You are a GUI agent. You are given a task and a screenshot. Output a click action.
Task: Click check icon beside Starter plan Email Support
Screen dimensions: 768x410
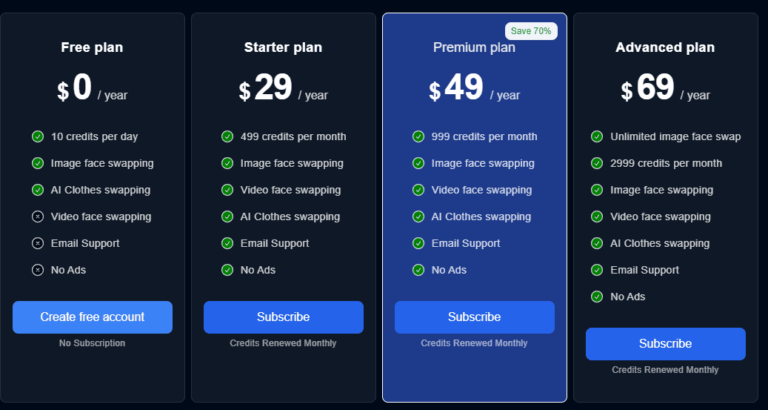pos(228,243)
